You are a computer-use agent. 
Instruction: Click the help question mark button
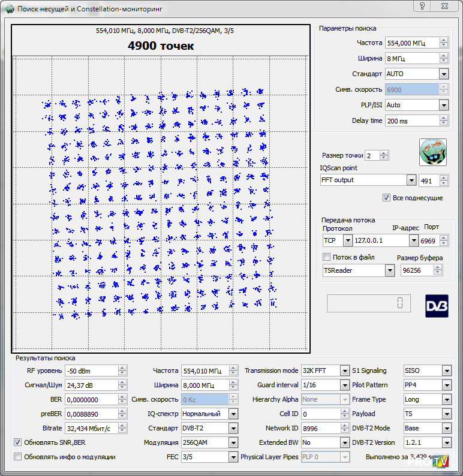click(423, 6)
